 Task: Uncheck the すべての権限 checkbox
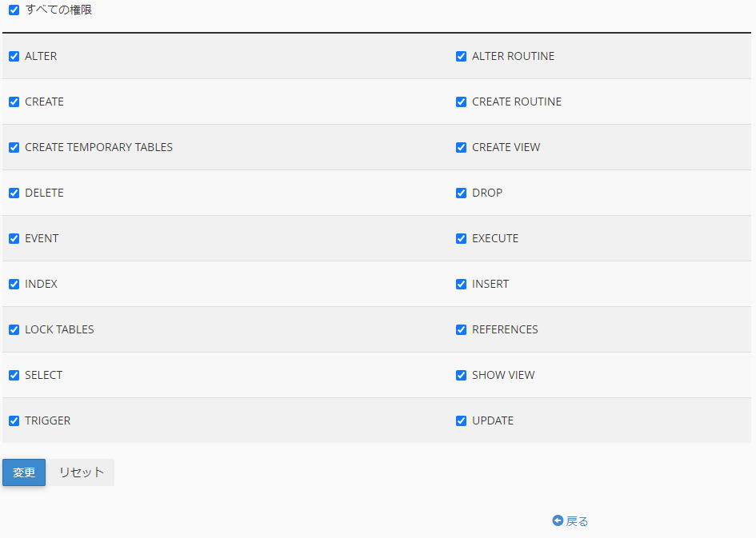click(x=14, y=10)
